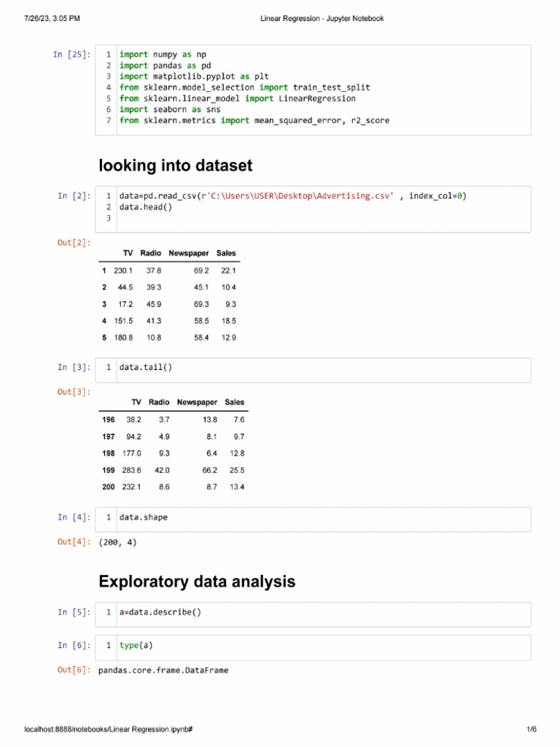Click the "looking into dataset" heading

point(176,166)
